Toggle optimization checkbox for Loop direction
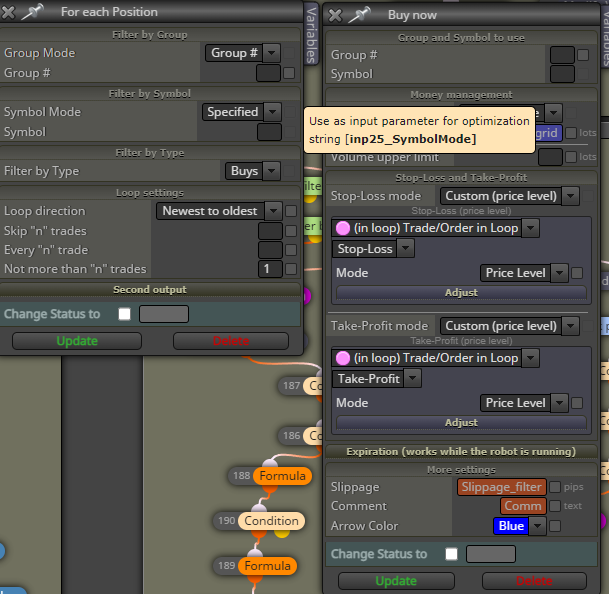This screenshot has height=594, width=609. 291,211
